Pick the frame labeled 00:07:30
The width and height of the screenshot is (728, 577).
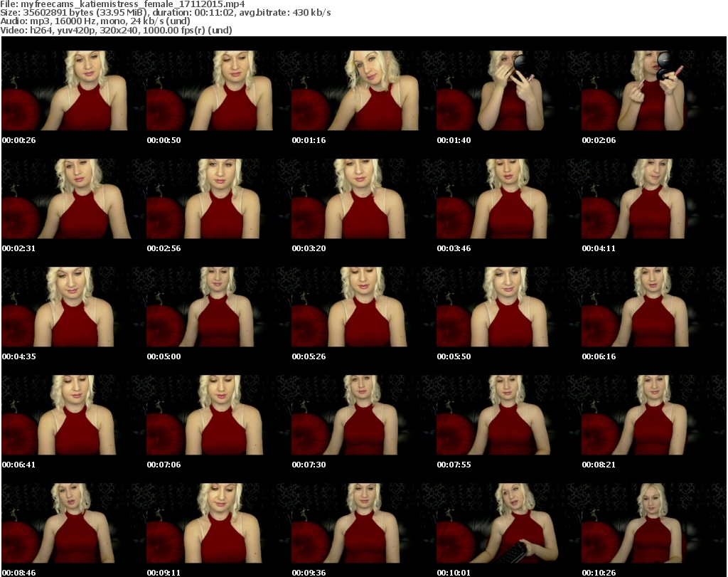(x=363, y=415)
